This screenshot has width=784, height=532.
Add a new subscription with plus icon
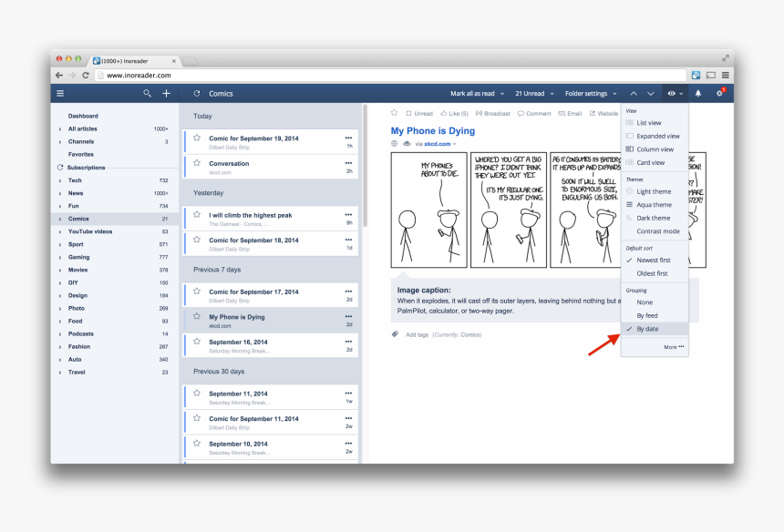[x=167, y=94]
